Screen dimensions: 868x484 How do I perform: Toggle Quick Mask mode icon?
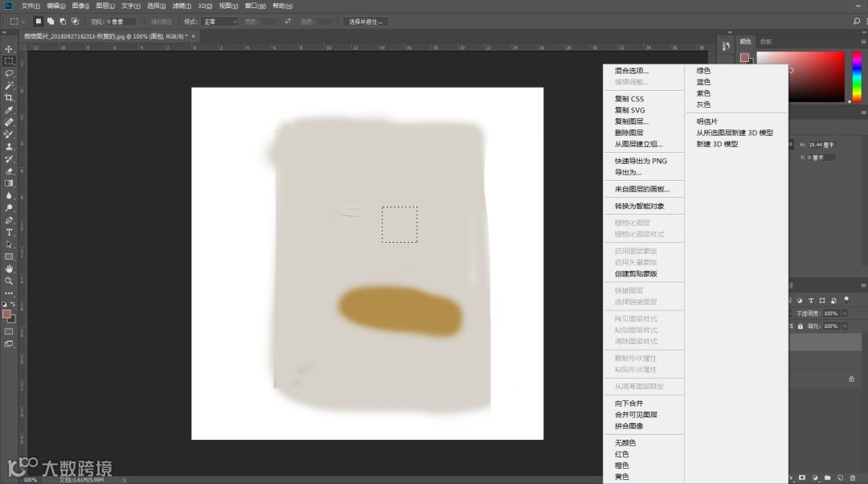(x=9, y=331)
